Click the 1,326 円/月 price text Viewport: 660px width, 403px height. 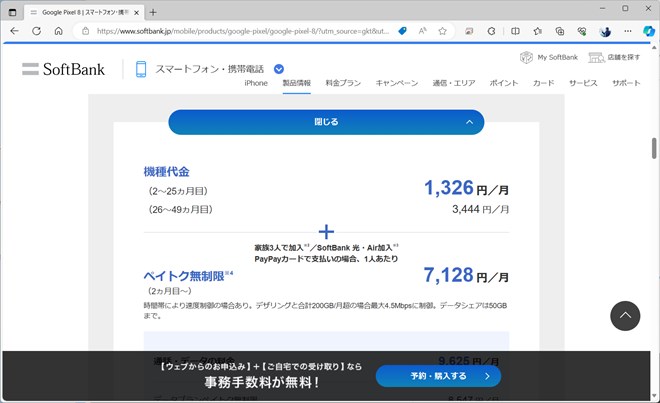tap(466, 188)
